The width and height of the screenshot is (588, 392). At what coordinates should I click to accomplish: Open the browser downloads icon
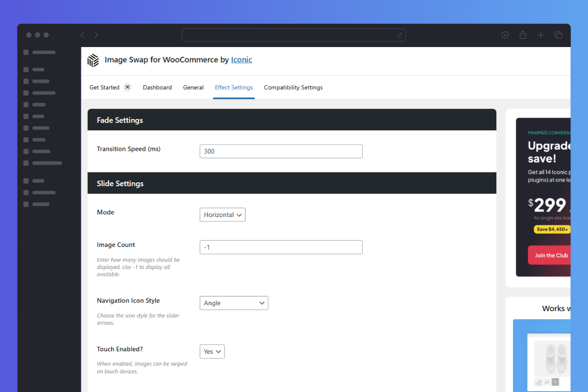tap(505, 35)
